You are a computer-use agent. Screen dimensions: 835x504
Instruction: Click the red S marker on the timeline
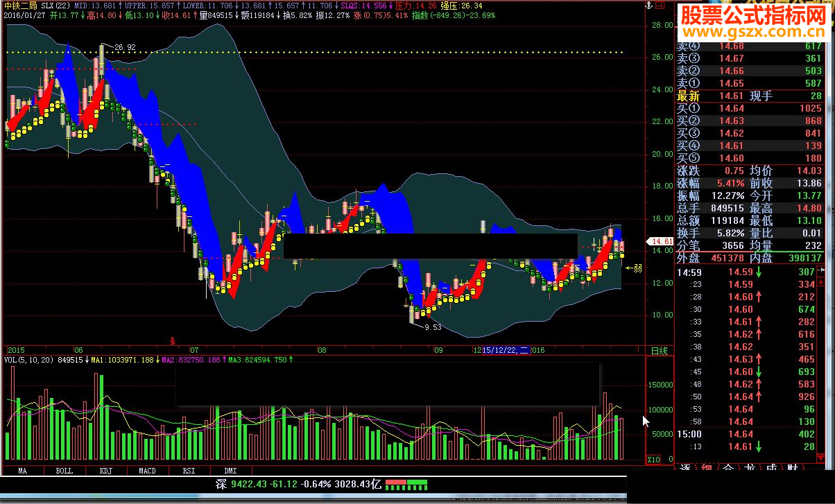pyautogui.click(x=172, y=341)
